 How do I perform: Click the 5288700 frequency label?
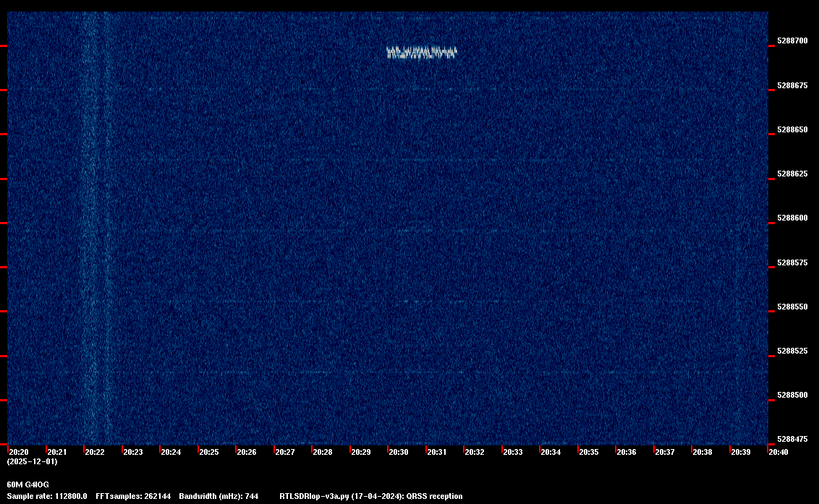click(792, 40)
